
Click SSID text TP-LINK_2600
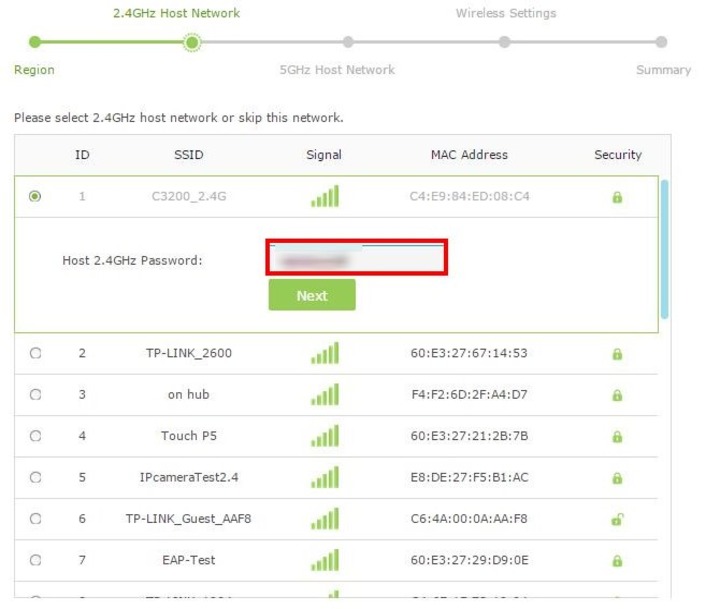[x=189, y=353]
